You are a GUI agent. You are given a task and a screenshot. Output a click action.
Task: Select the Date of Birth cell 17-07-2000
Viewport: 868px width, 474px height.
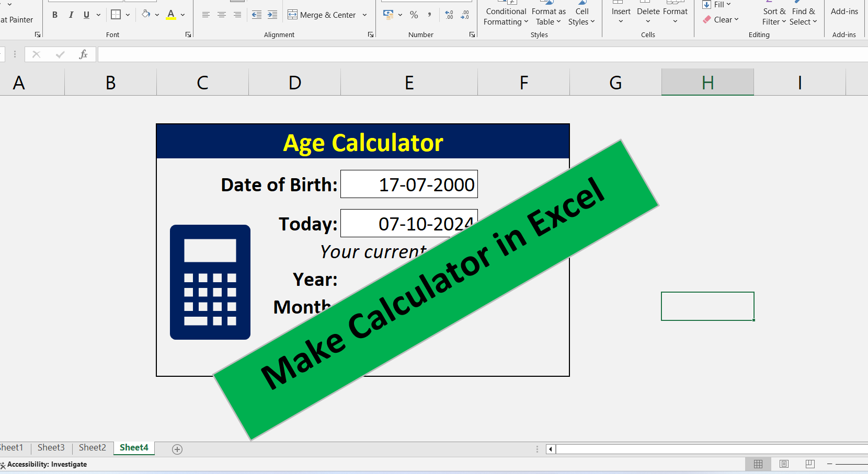(409, 184)
